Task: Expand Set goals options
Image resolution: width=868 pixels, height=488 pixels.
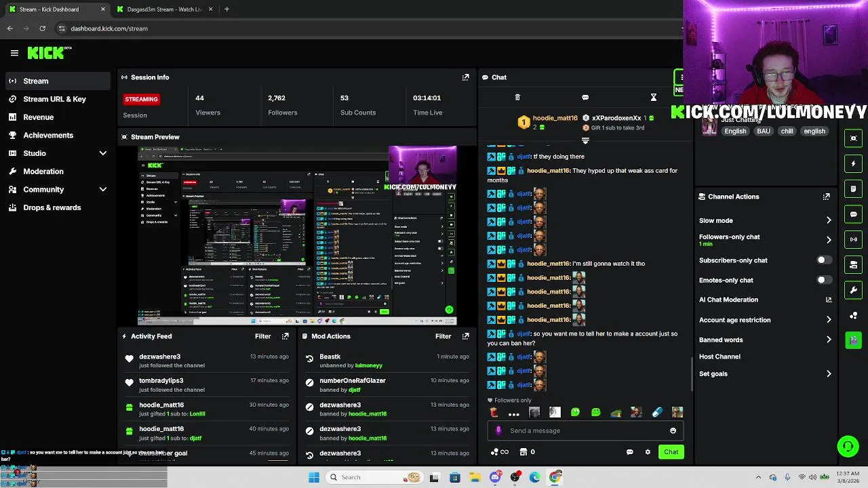Action: click(829, 373)
